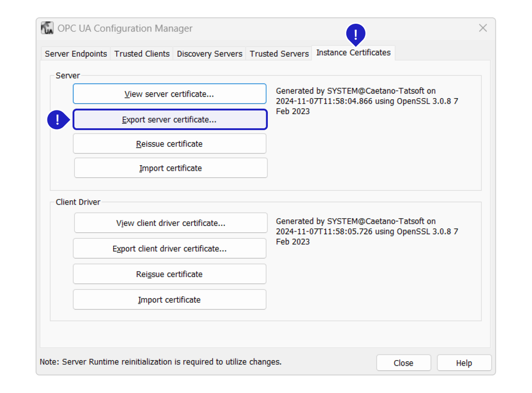Reissue the client driver certificate

(169, 274)
